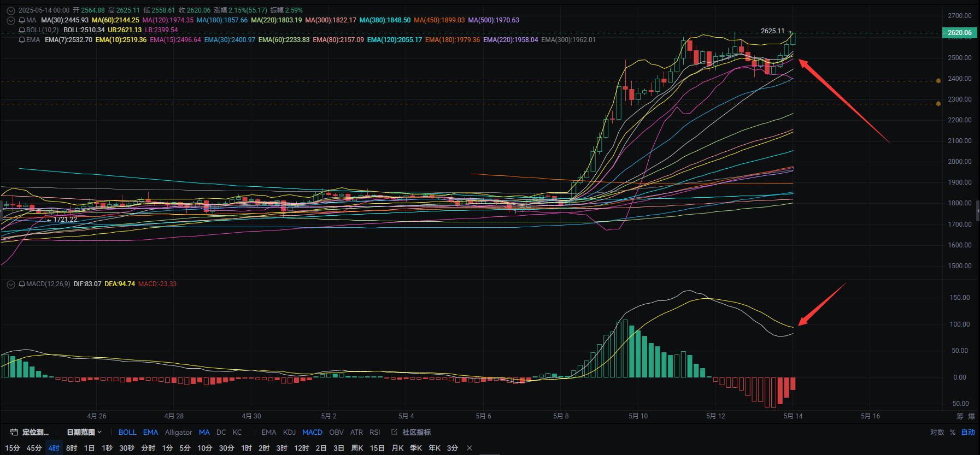Click the EMA(7):2532.70 legend value
The width and height of the screenshot is (980, 455).
pyautogui.click(x=68, y=40)
